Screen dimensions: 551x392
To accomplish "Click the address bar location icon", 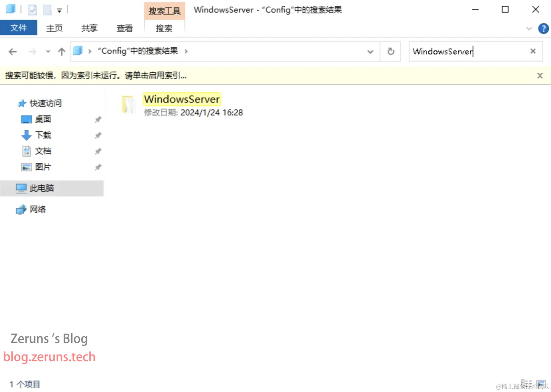I will tap(78, 51).
